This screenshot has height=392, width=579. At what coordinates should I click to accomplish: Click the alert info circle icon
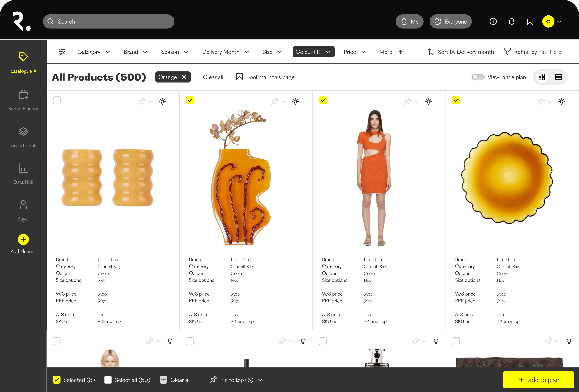point(493,22)
